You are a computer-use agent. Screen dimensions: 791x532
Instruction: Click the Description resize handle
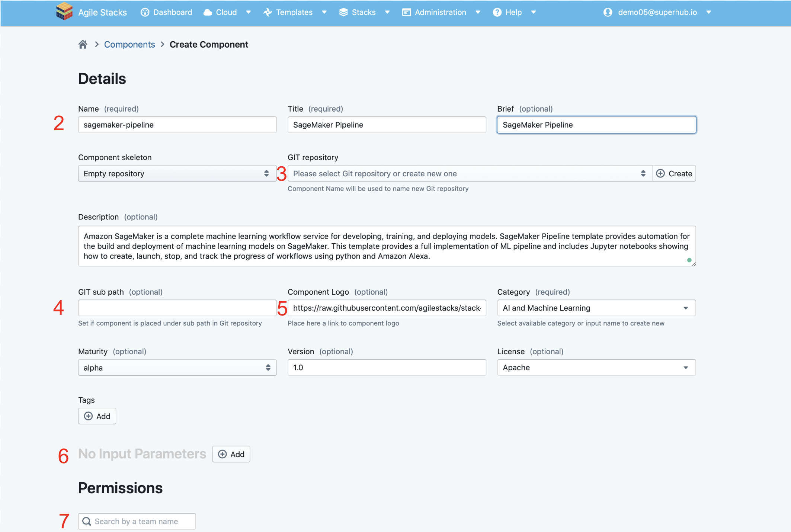point(694,264)
